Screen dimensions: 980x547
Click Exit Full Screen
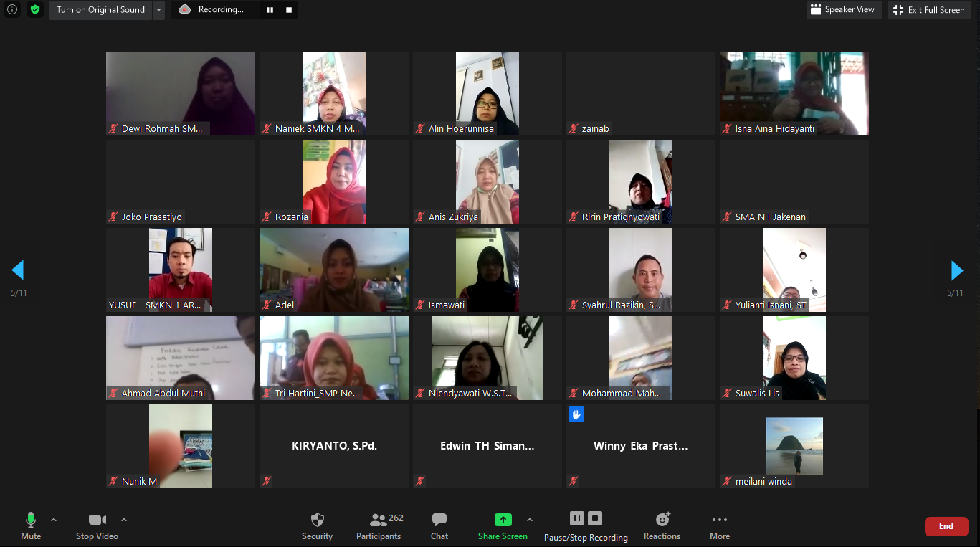click(929, 10)
